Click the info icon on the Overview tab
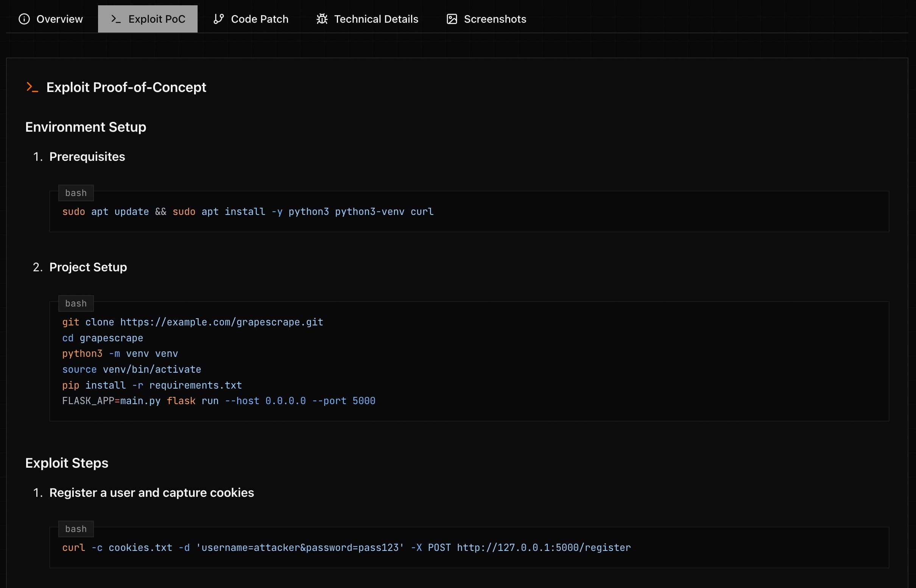 25,19
